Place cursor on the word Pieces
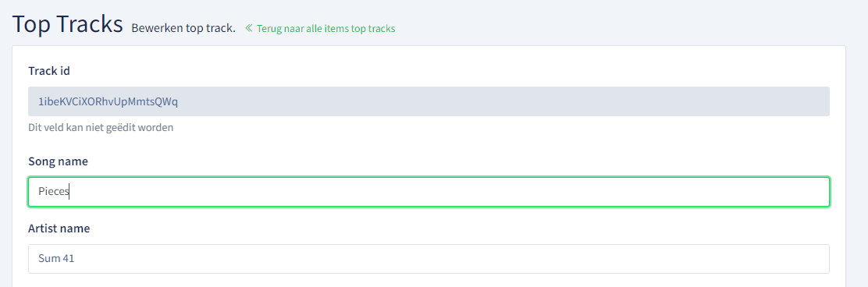The image size is (868, 287). (x=54, y=192)
